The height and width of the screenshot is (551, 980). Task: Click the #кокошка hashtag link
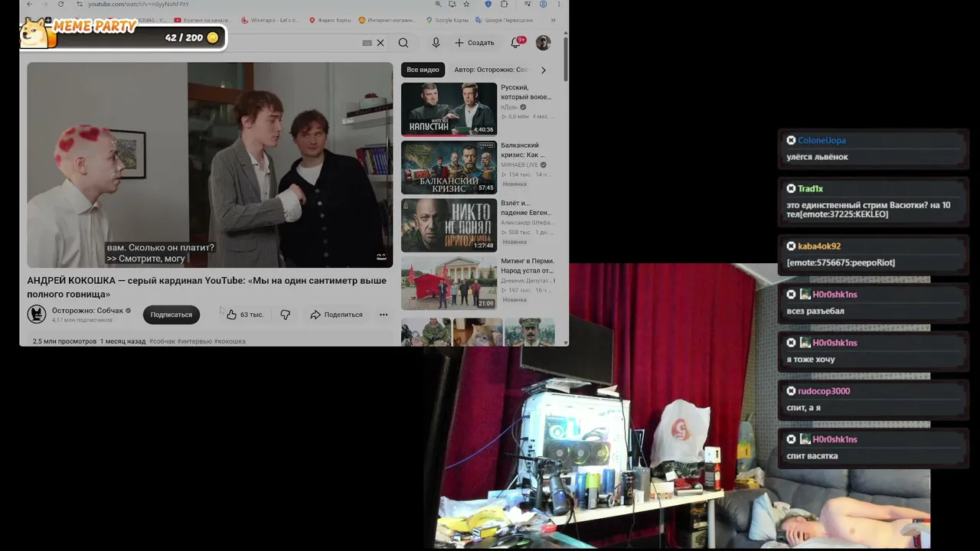230,341
